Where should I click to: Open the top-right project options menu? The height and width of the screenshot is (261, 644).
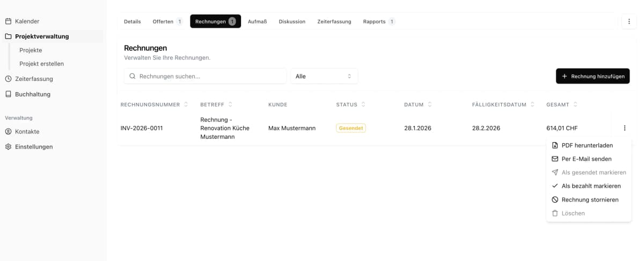[629, 21]
